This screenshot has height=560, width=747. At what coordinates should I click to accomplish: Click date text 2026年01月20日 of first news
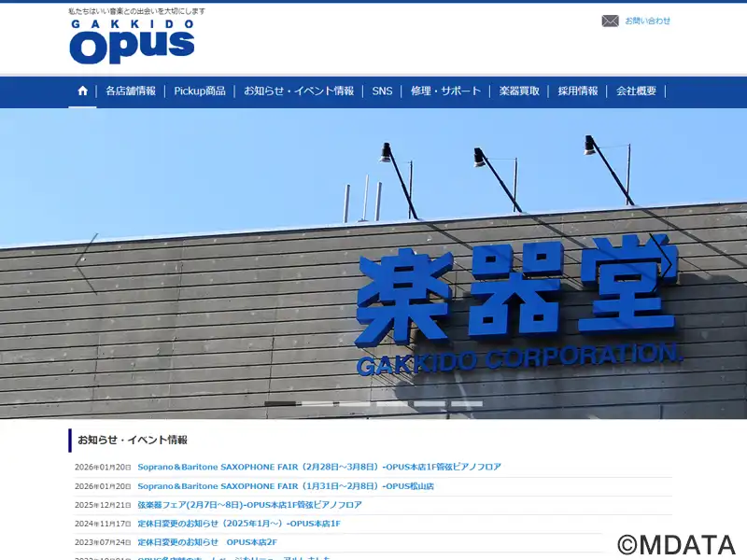coord(103,468)
